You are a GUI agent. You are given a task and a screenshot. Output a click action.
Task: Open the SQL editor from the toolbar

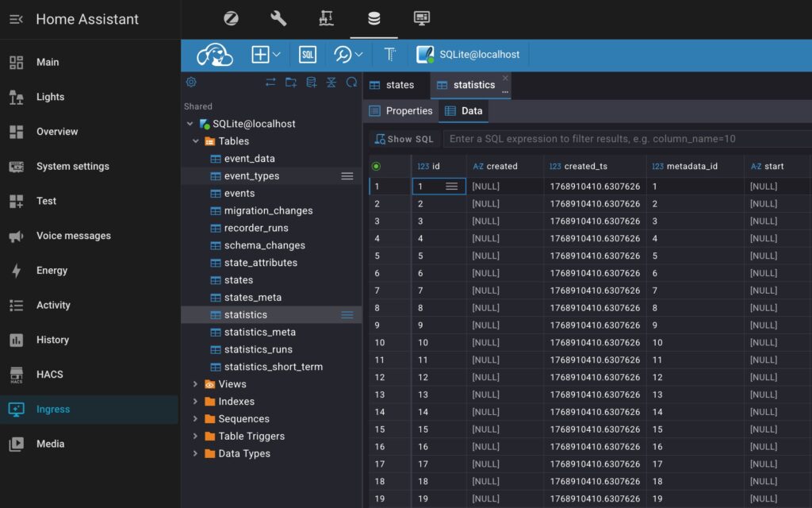coord(308,55)
